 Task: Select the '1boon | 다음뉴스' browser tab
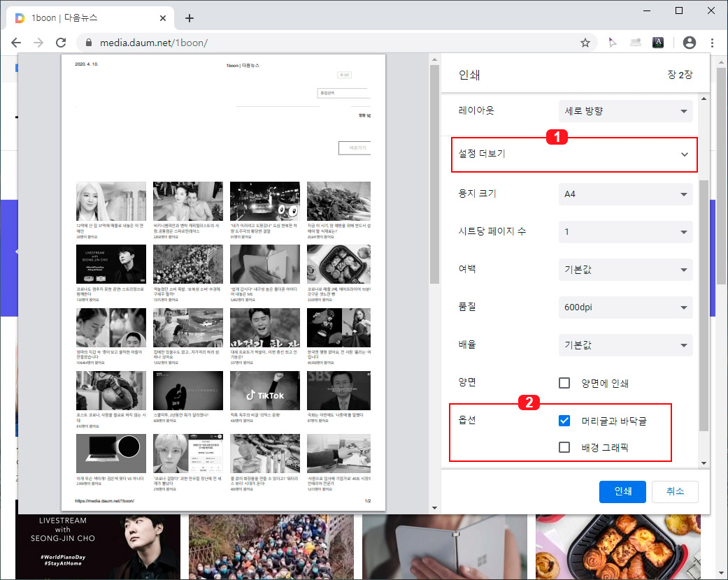click(84, 17)
